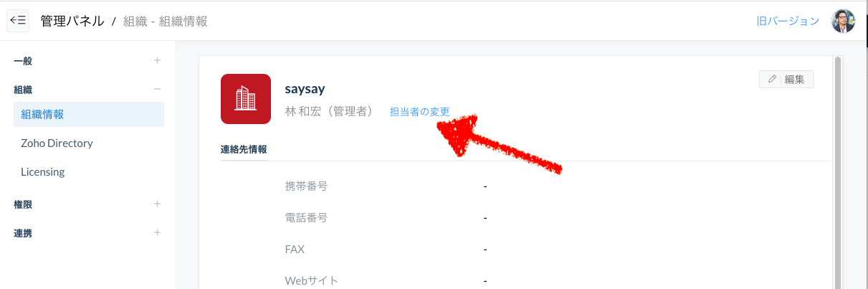Screen dimensions: 868x289
Task: Collapse the 組織 section minus icon
Action: coord(157,90)
